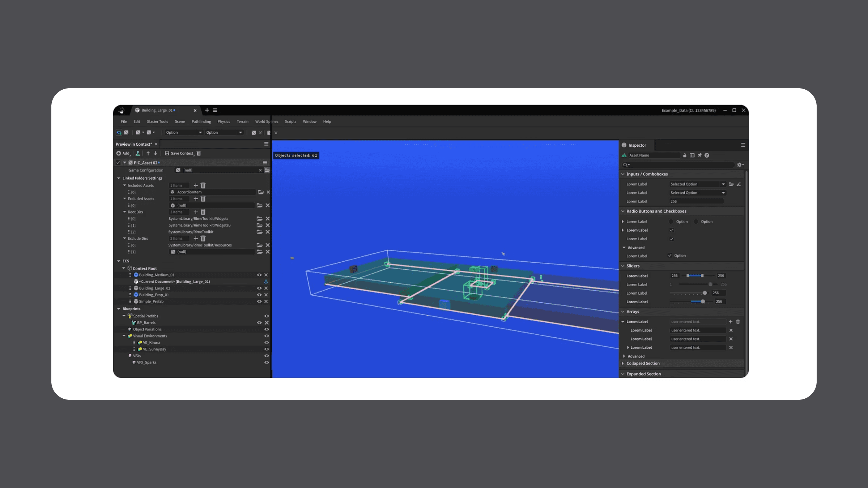
Task: Click the lock icon in Inspector header
Action: 685,155
